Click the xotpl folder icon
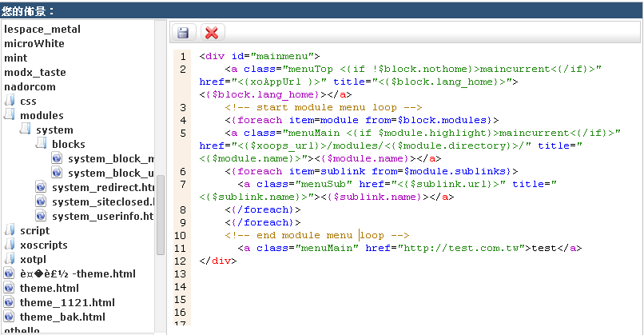The height and width of the screenshot is (335, 644). coord(10,260)
